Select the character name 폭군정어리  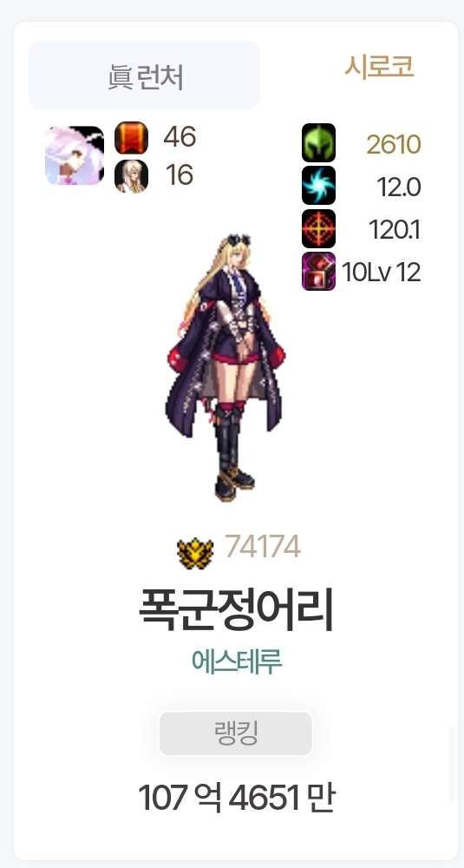point(236,611)
